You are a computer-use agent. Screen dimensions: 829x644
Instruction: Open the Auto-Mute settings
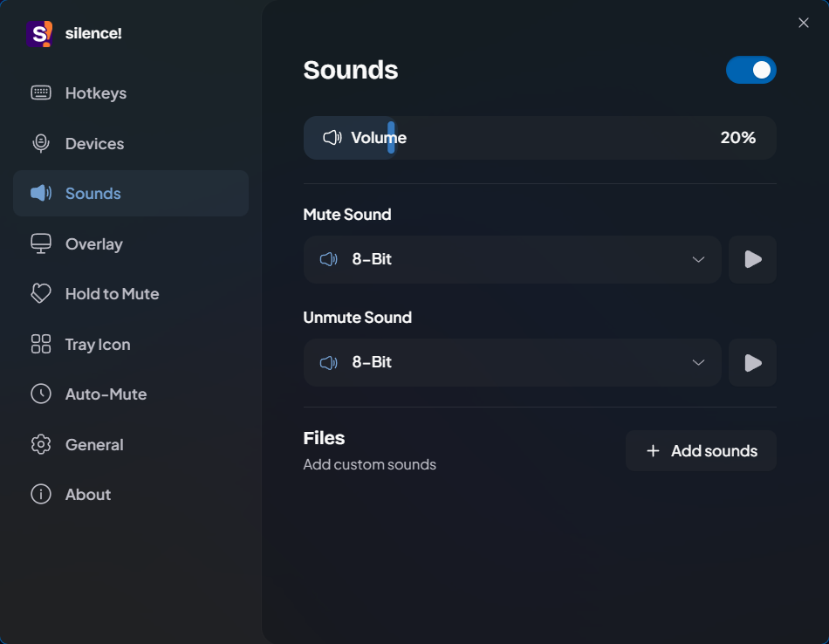(x=131, y=394)
